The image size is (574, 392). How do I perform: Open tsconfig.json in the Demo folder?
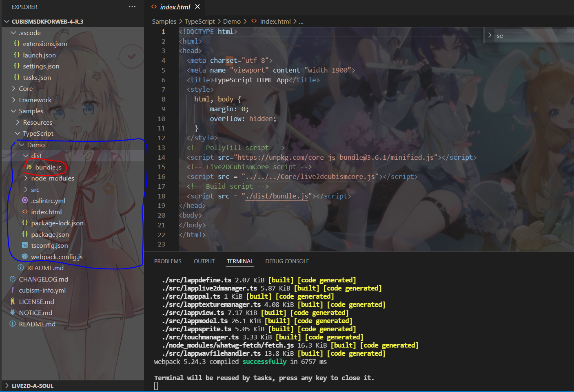(x=49, y=245)
